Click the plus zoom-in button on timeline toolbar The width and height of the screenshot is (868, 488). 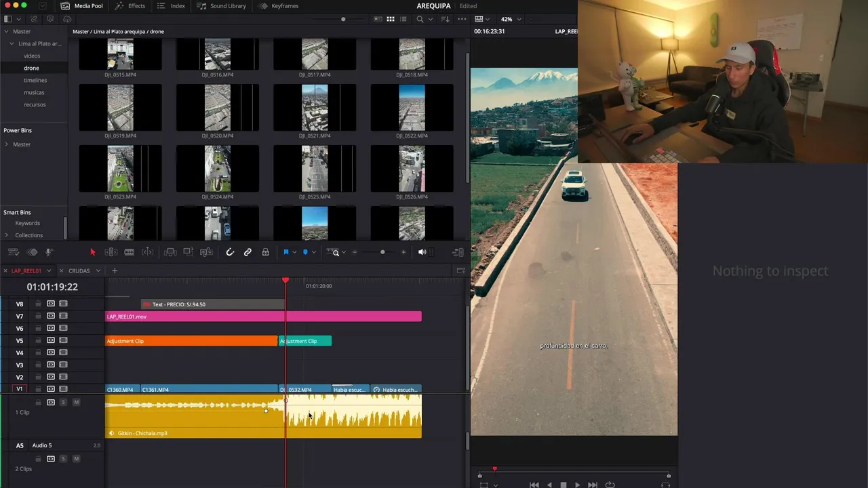click(403, 252)
